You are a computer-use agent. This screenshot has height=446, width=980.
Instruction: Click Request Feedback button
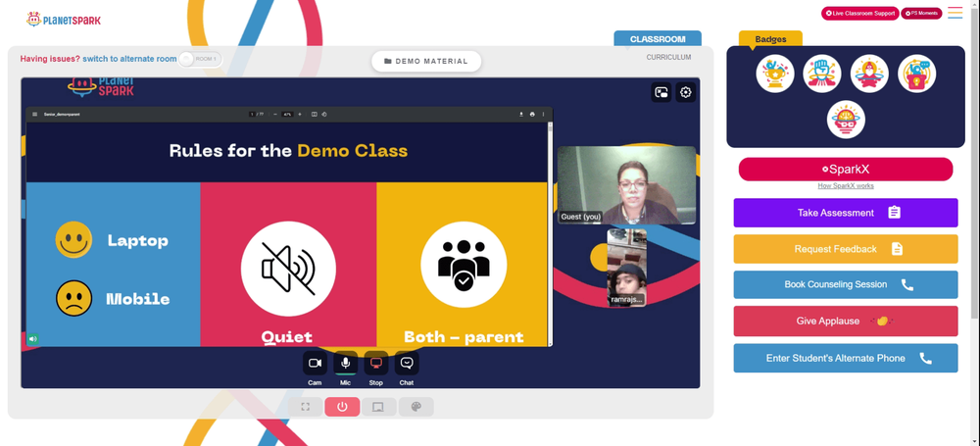coord(846,249)
